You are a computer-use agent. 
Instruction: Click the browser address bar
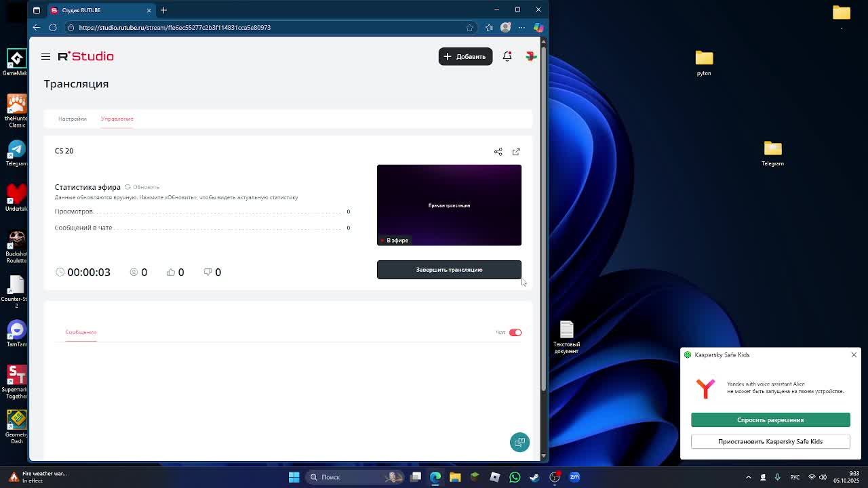(271, 27)
